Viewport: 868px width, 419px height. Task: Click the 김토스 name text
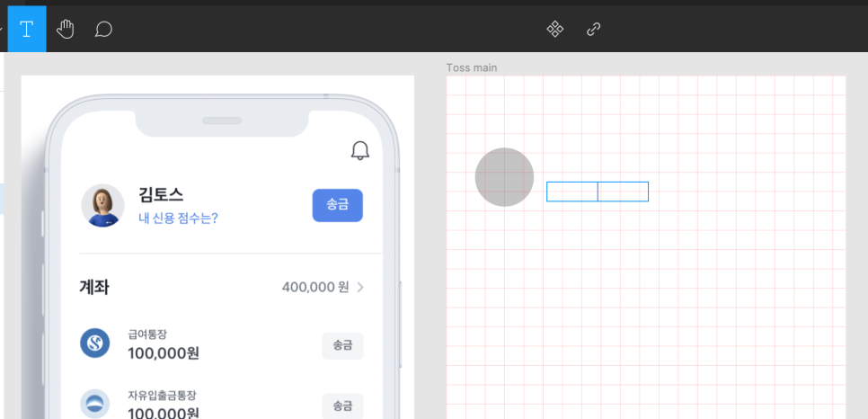tap(161, 194)
